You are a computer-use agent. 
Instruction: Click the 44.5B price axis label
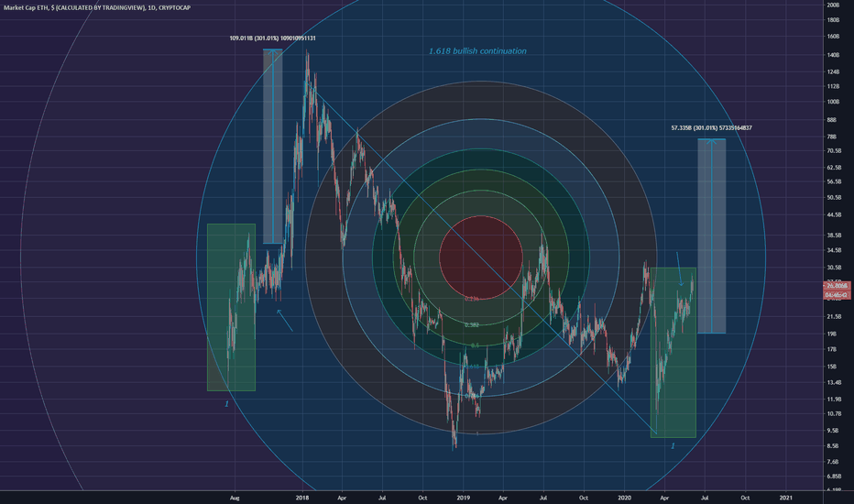pyautogui.click(x=834, y=215)
